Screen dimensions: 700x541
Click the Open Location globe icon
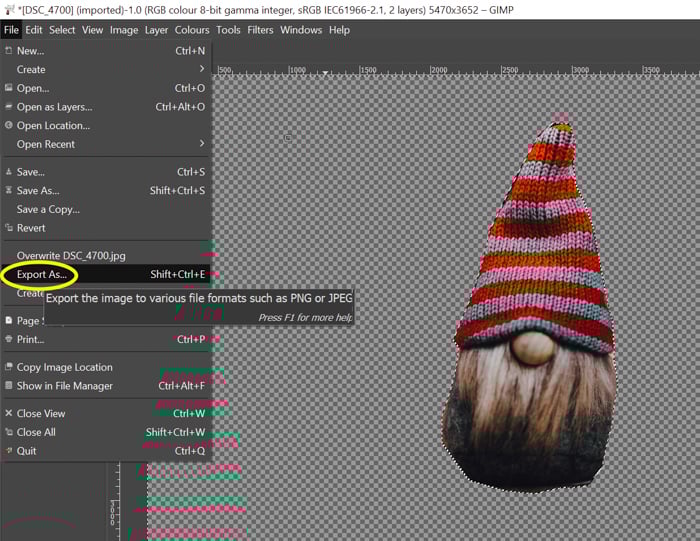click(x=8, y=125)
